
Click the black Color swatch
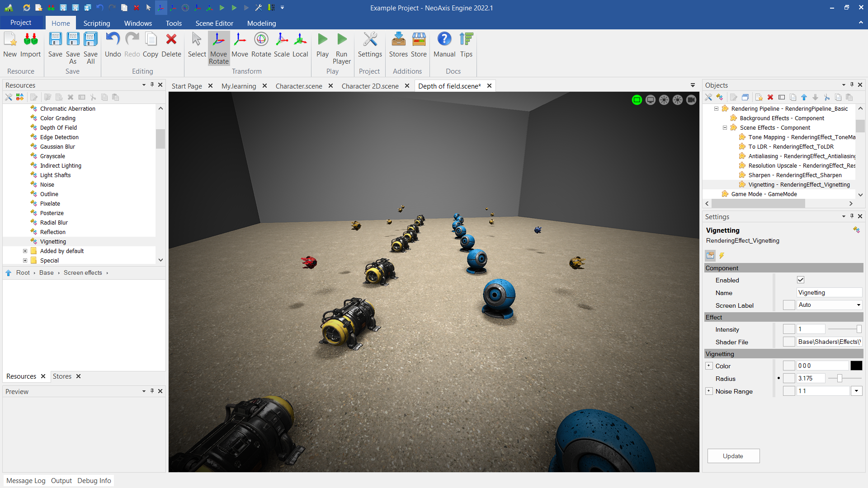click(x=856, y=366)
